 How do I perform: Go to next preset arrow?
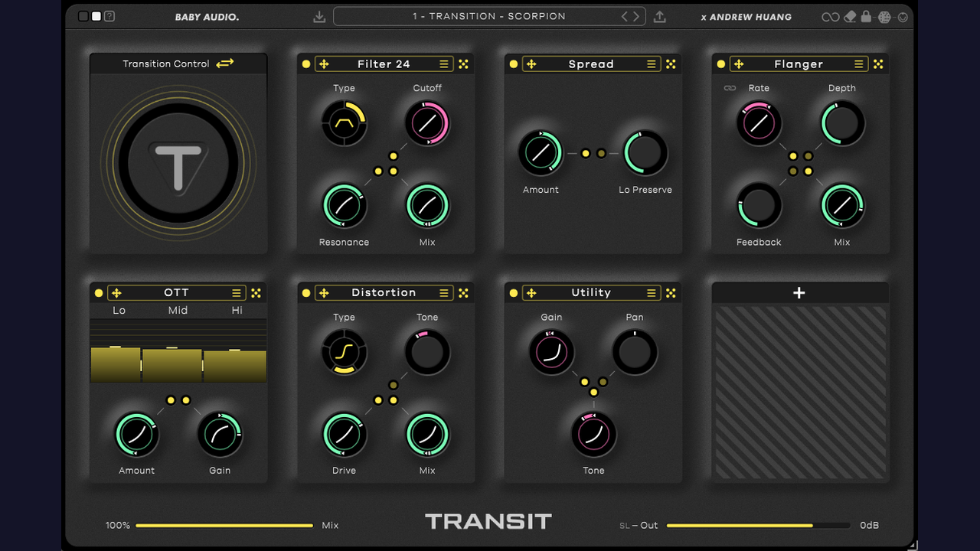(635, 16)
